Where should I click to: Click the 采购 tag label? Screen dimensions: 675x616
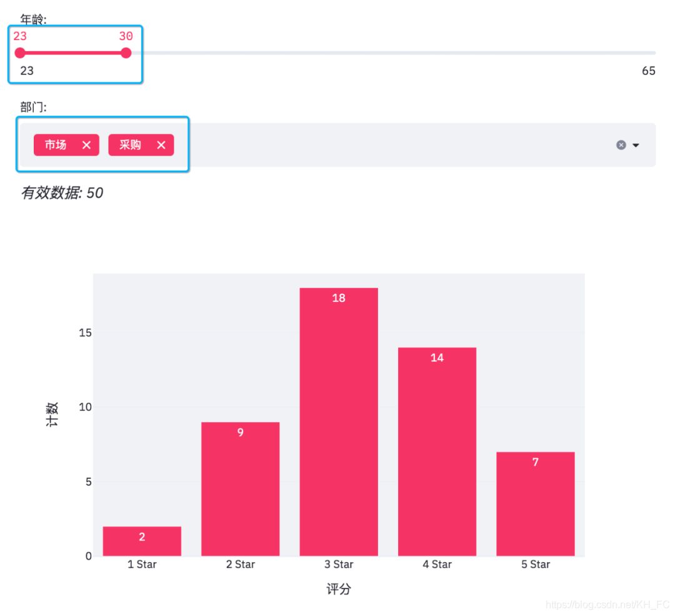131,145
